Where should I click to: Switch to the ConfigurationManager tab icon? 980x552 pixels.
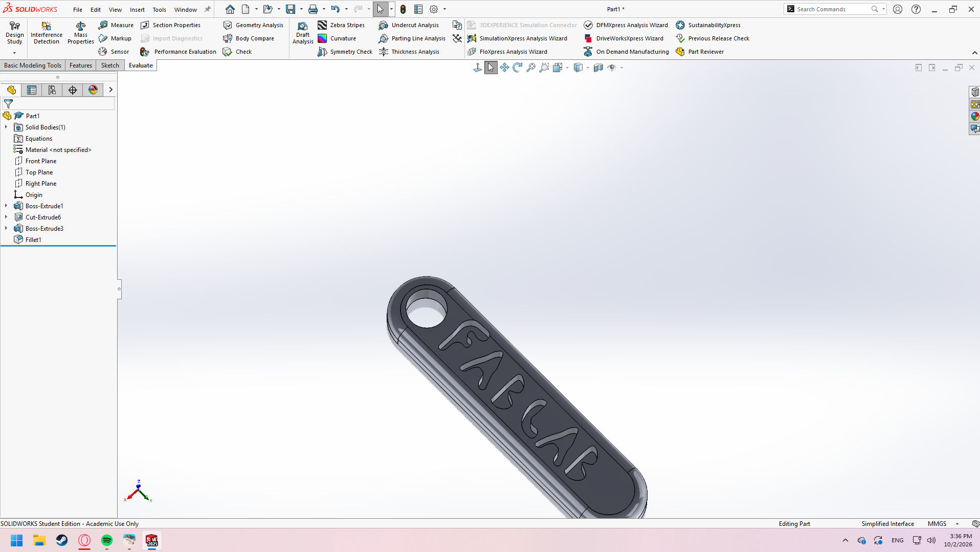coord(52,90)
